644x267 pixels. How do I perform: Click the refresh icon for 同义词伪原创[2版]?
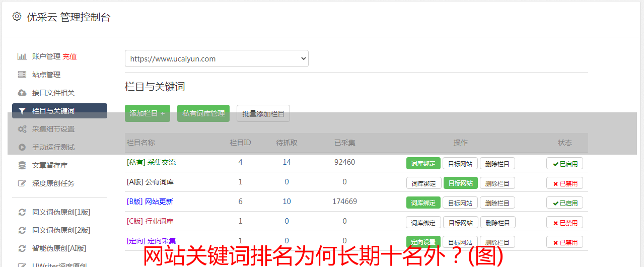(x=22, y=230)
